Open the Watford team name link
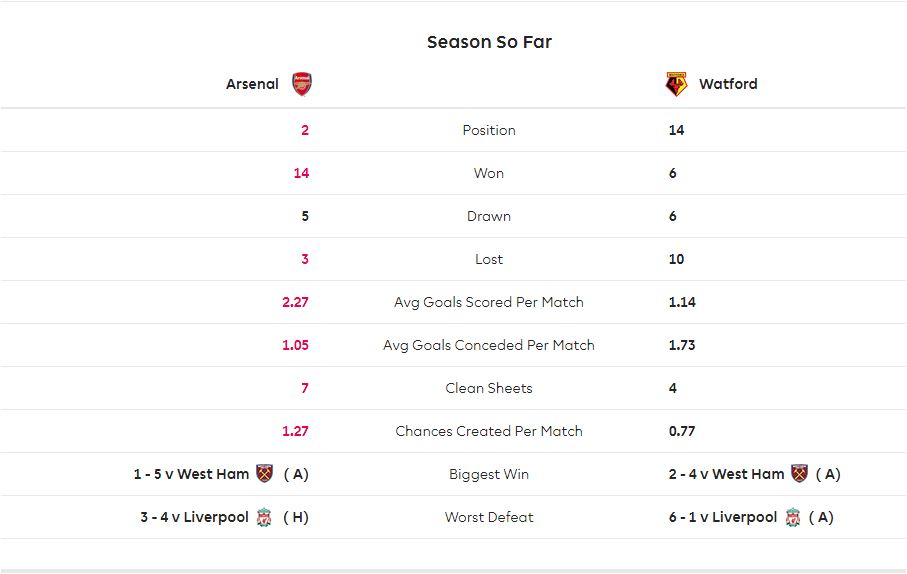This screenshot has height=574, width=907. pos(728,84)
